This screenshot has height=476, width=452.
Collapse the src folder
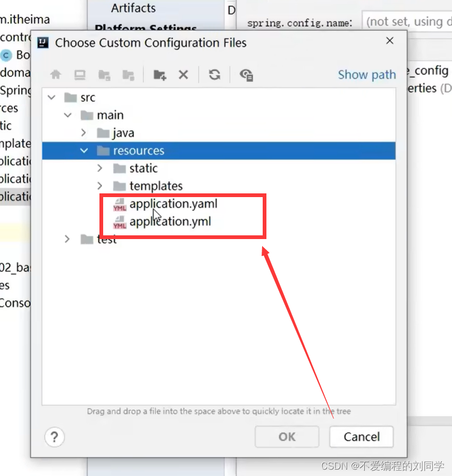(51, 97)
